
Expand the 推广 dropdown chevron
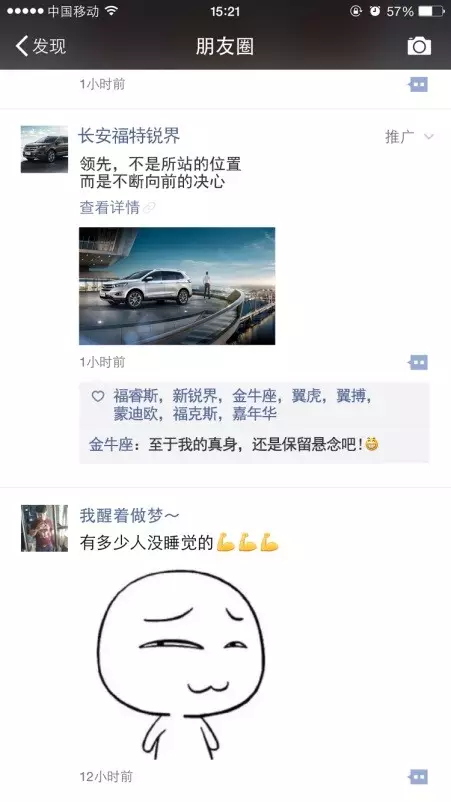(x=429, y=137)
